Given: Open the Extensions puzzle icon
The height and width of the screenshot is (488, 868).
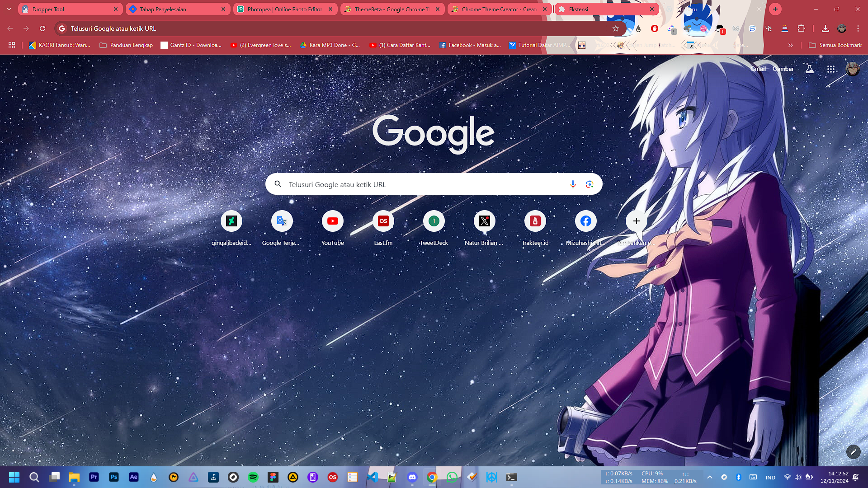Looking at the screenshot, I should click(x=801, y=28).
